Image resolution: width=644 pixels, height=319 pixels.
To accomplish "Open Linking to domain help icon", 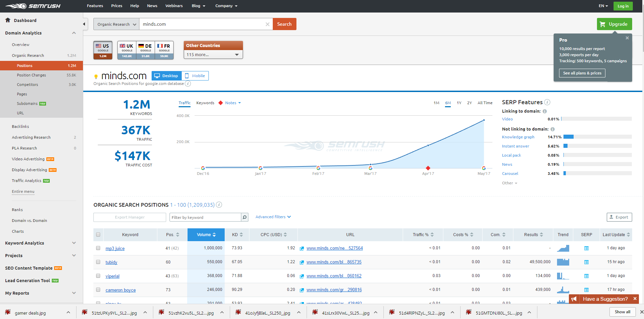I will [545, 111].
